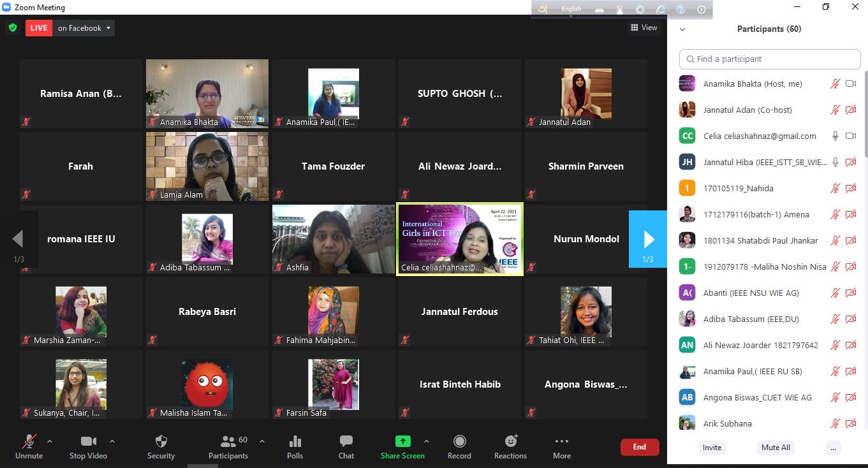Expand the arrow next to the Participants button
Viewport: 868px width, 468px height.
point(261,441)
